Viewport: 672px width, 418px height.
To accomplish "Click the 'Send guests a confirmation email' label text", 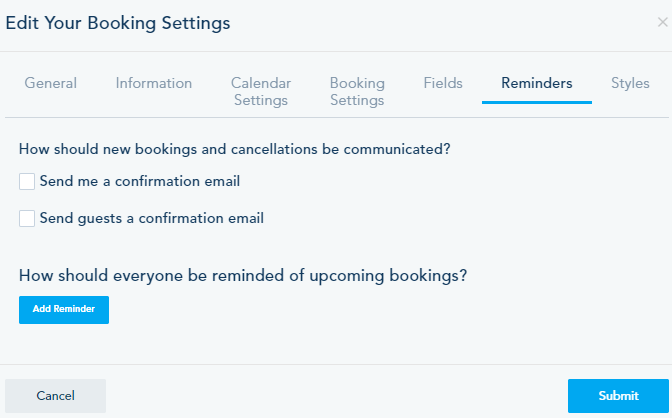I will click(151, 218).
